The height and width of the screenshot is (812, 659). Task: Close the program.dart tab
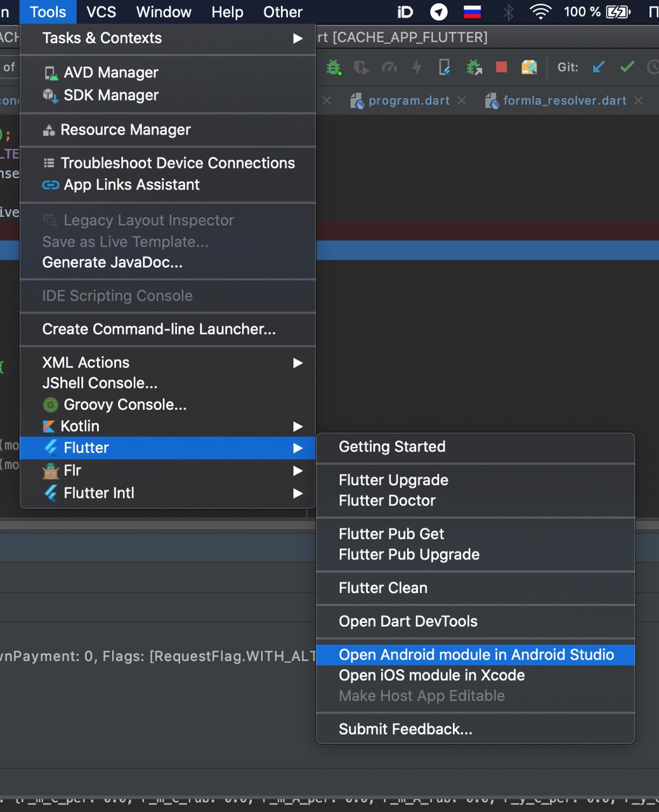(x=462, y=100)
